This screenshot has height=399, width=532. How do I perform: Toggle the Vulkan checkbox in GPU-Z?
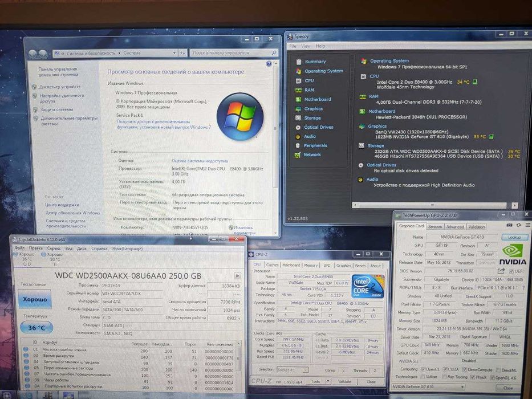tap(423, 377)
